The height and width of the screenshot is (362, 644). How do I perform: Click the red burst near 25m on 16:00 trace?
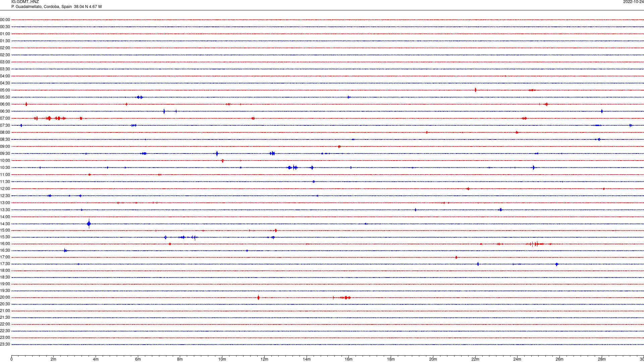[x=535, y=244]
